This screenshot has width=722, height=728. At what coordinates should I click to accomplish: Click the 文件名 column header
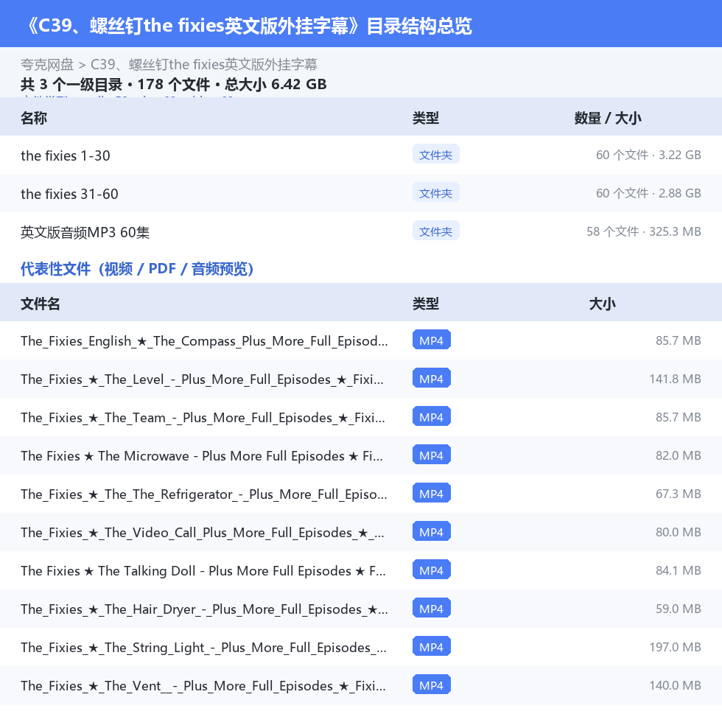[x=40, y=304]
